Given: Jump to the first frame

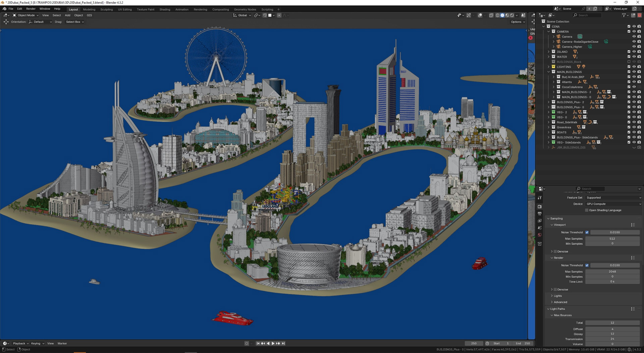Looking at the screenshot, I should 258,343.
